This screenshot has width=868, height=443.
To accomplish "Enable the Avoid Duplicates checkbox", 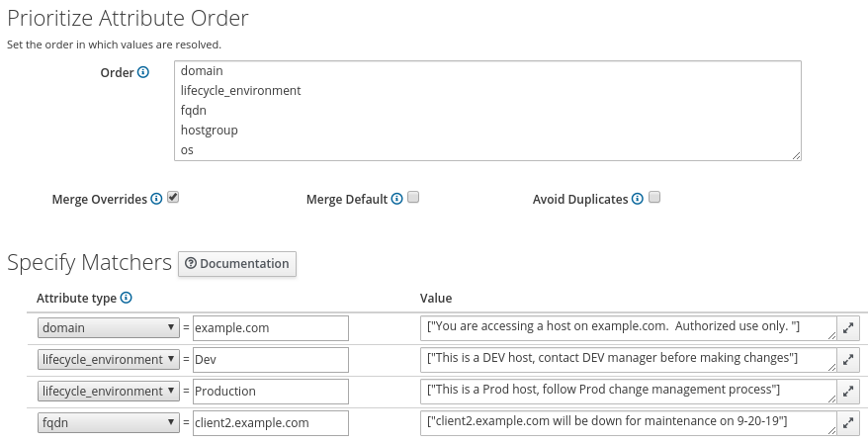I will click(653, 198).
